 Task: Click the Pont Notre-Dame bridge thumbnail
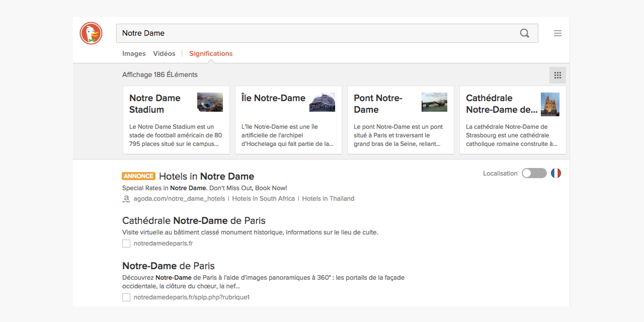(434, 102)
